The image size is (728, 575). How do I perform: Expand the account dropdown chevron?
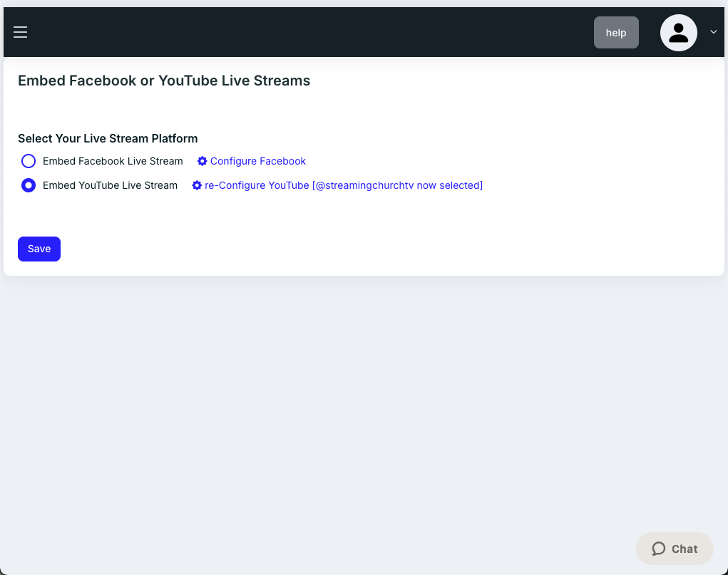click(713, 32)
